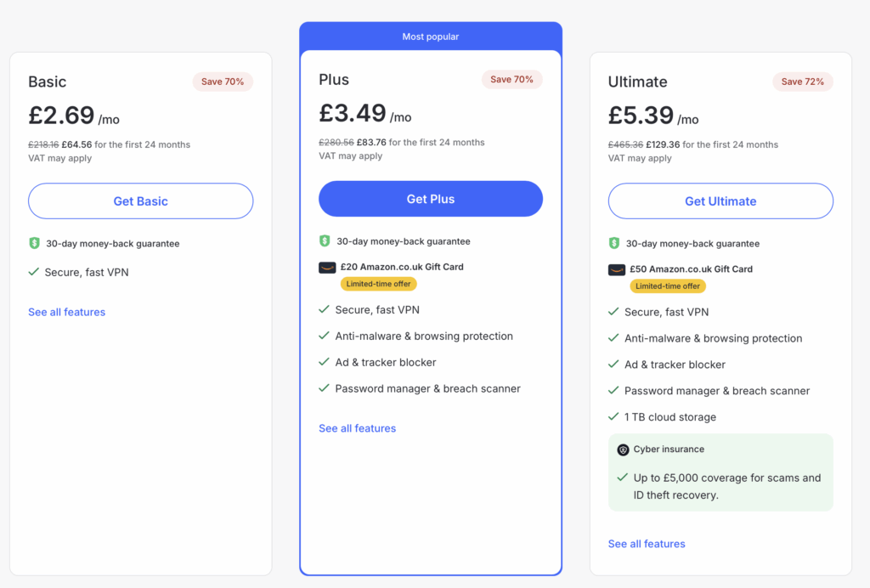Click Limited-time offer label in Plus plan
Viewport: 870px width, 588px height.
point(379,284)
